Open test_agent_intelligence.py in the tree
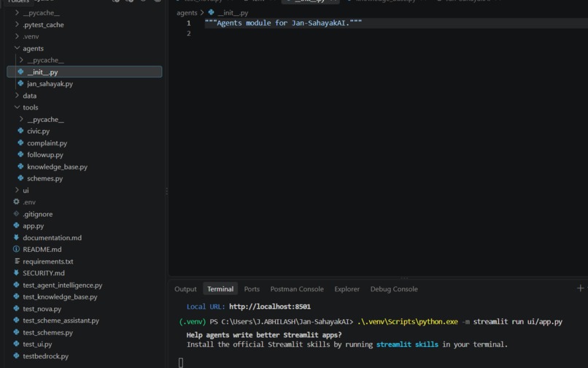The width and height of the screenshot is (588, 368). tap(62, 285)
